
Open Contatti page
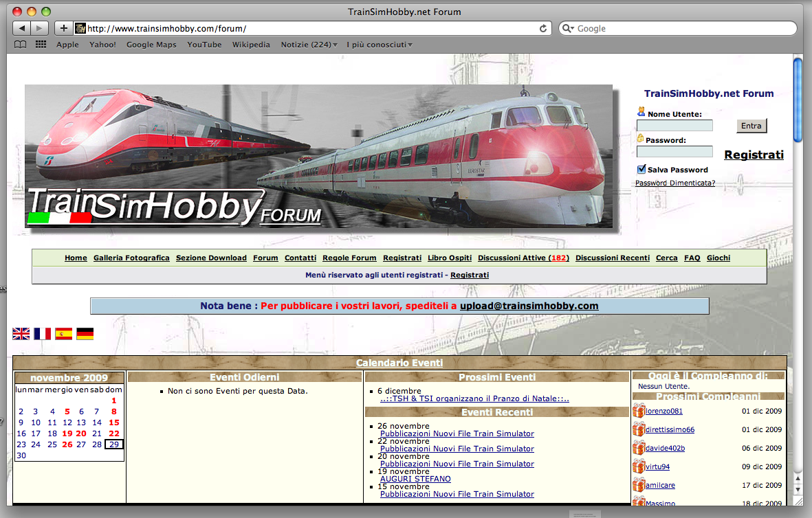point(300,258)
